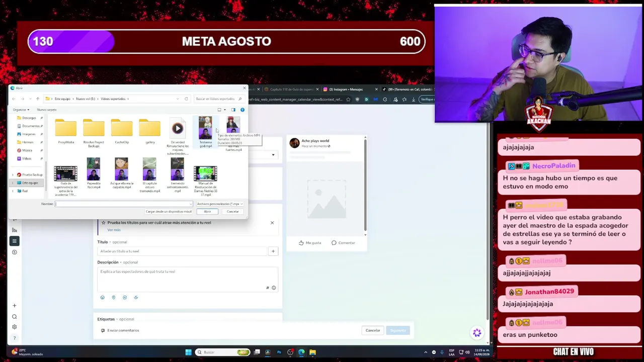Open the Resolve Project Backups folder
Viewport: 644px width, 362px height.
(94, 132)
